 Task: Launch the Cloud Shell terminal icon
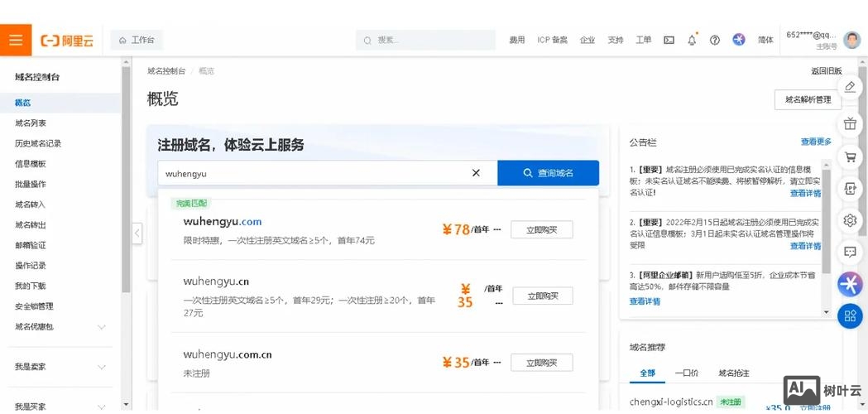pos(669,41)
